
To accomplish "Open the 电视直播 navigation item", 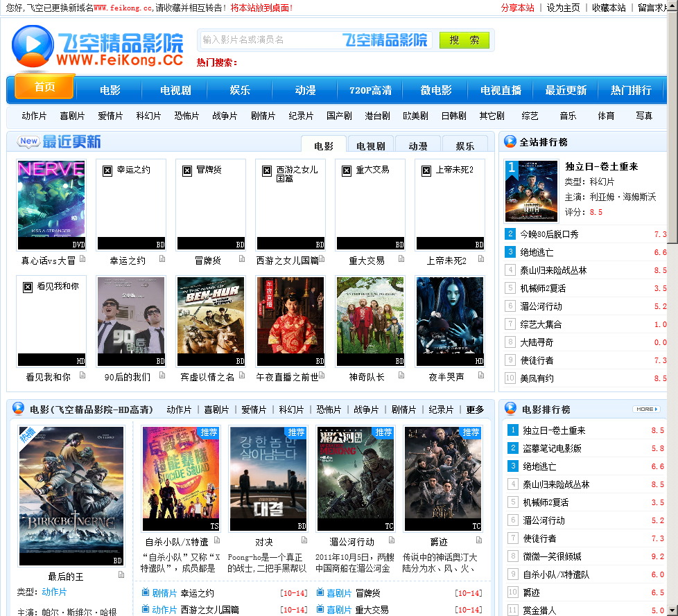I will [x=501, y=90].
